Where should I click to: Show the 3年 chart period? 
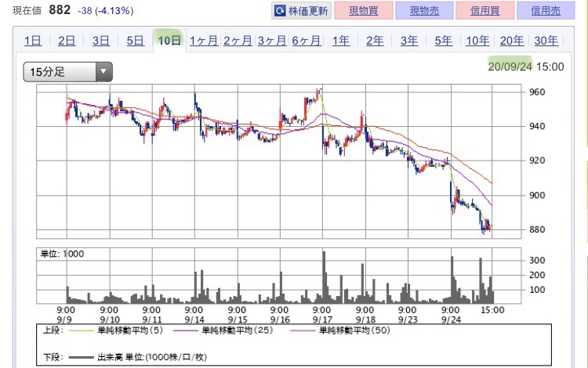click(409, 41)
